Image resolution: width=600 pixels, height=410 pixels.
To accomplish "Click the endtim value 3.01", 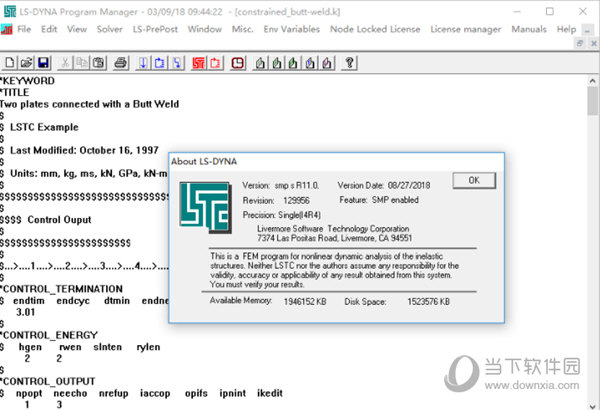I will (x=25, y=312).
